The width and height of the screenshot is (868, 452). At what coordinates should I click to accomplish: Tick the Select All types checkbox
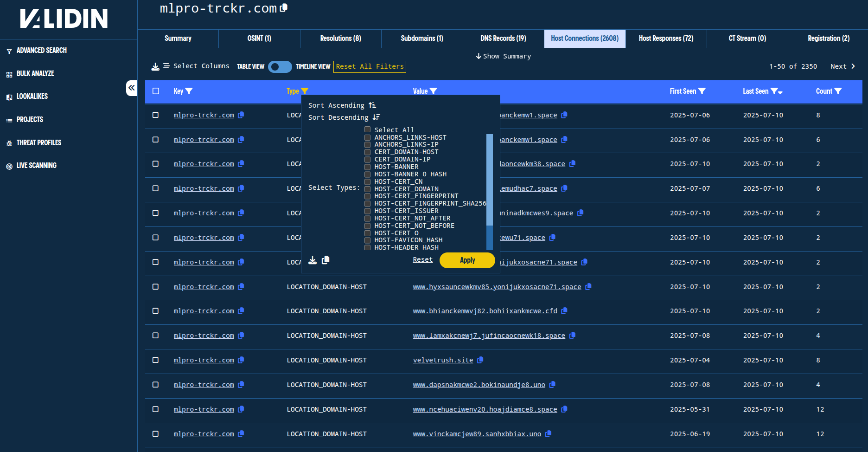368,130
